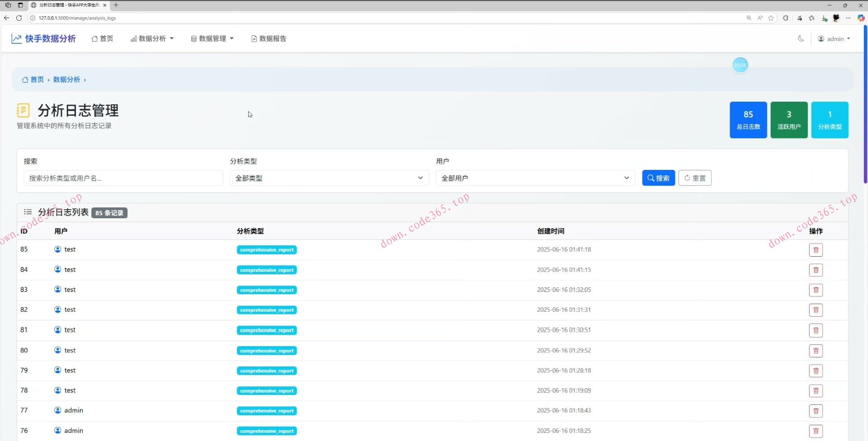Screen dimensions: 868x441
Task: Click the floating timer bubble
Action: 740,65
